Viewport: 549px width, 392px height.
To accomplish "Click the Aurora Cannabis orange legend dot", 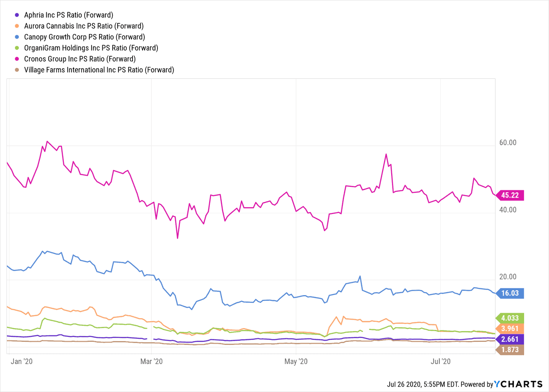I will click(x=17, y=26).
